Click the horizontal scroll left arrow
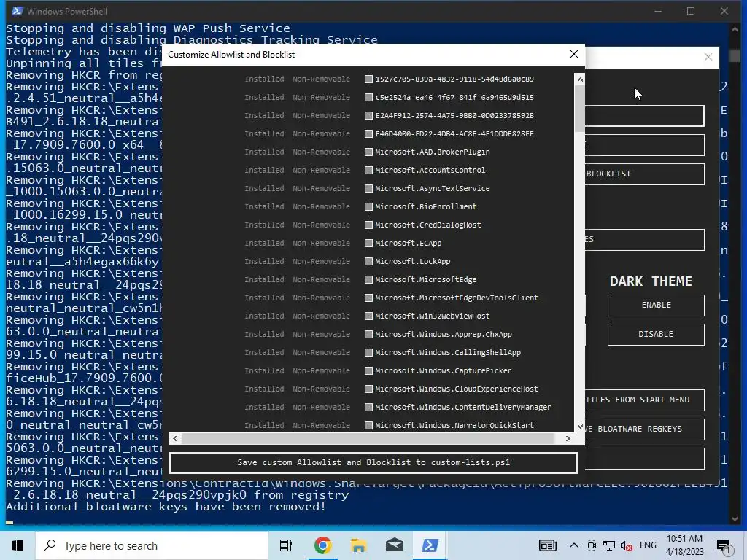Screen dimensions: 747x560 (x=175, y=438)
